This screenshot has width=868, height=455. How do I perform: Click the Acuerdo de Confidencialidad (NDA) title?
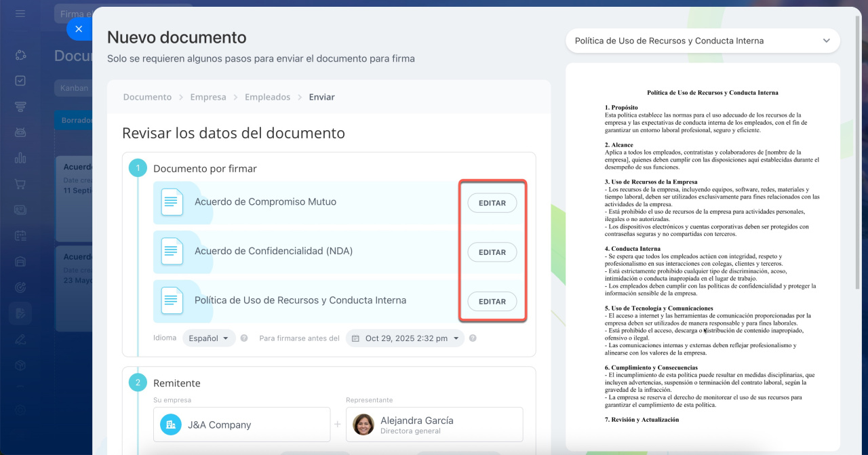click(x=273, y=251)
